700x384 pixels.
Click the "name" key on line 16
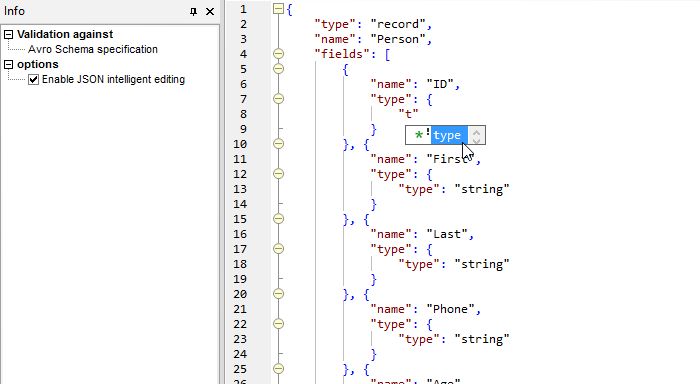tap(391, 234)
